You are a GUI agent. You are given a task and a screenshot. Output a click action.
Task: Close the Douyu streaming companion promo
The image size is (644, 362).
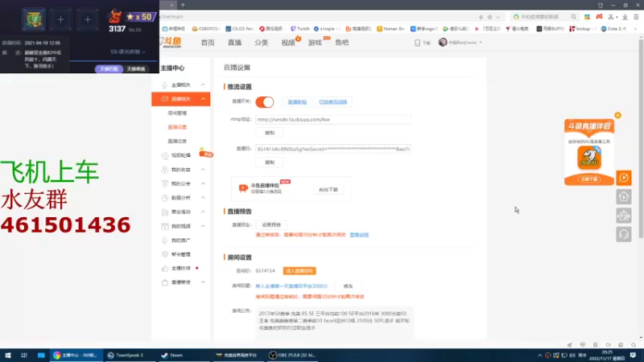point(617,115)
